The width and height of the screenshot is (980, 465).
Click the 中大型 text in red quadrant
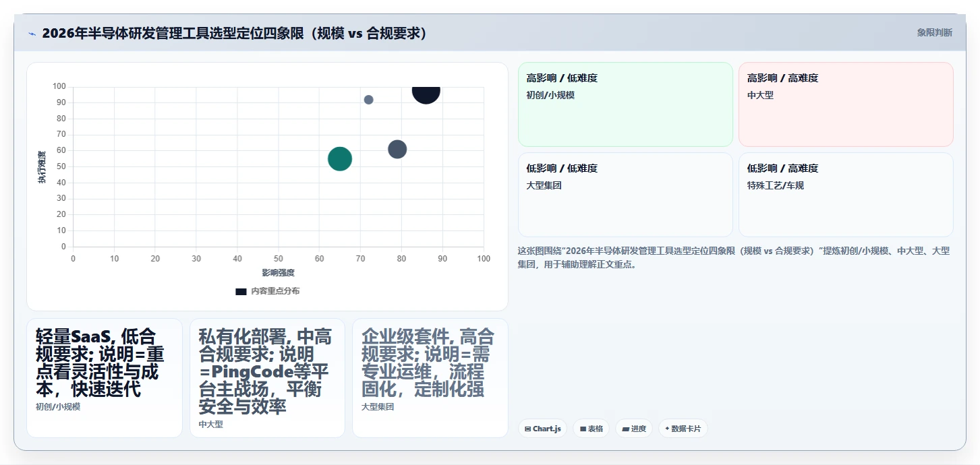(760, 95)
